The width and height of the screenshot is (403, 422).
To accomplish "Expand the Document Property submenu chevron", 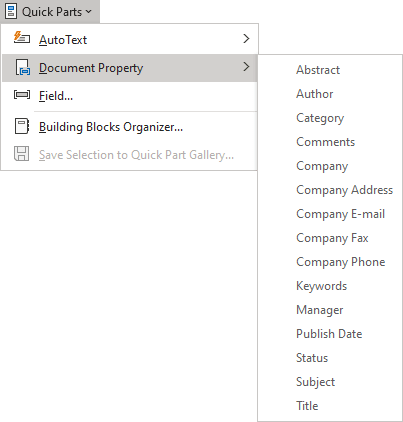I will click(246, 67).
